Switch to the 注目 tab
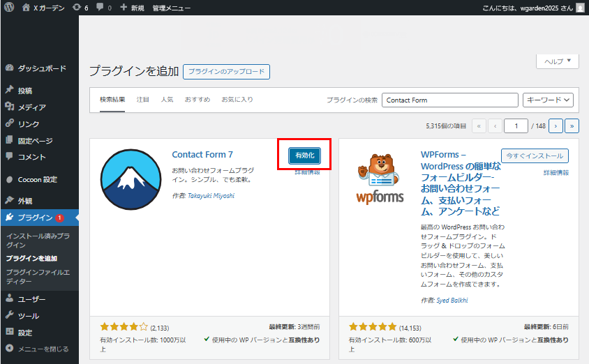The width and height of the screenshot is (589, 364). tap(143, 100)
